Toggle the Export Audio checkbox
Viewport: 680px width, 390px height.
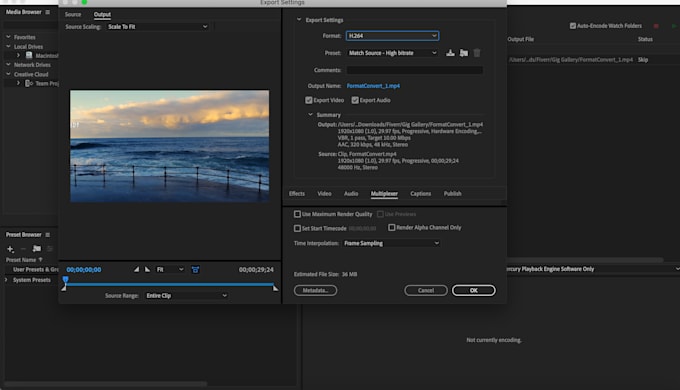click(355, 100)
